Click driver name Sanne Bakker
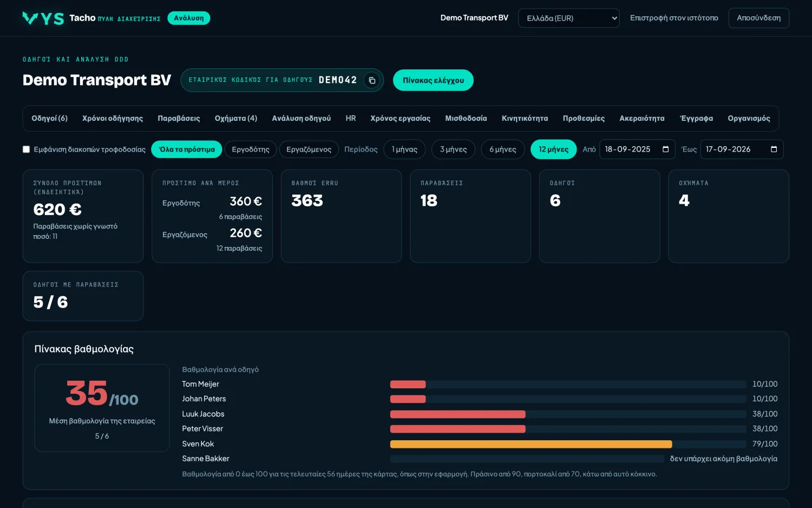This screenshot has width=812, height=508. tap(206, 459)
